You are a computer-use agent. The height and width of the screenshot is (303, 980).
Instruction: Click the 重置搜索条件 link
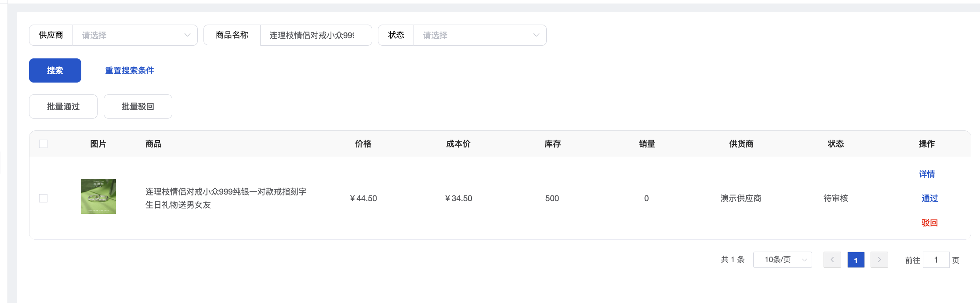click(130, 71)
